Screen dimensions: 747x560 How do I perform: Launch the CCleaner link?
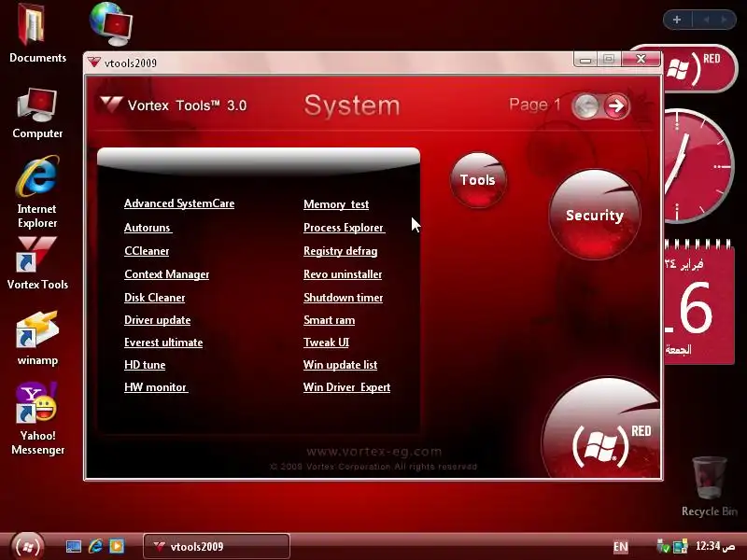147,251
